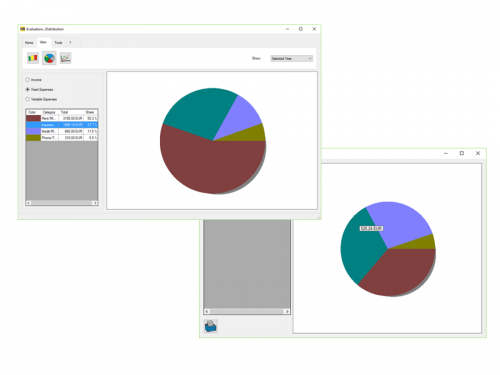Viewport: 500px width, 375px height.
Task: Click the olive color swatch in table
Action: (33, 138)
